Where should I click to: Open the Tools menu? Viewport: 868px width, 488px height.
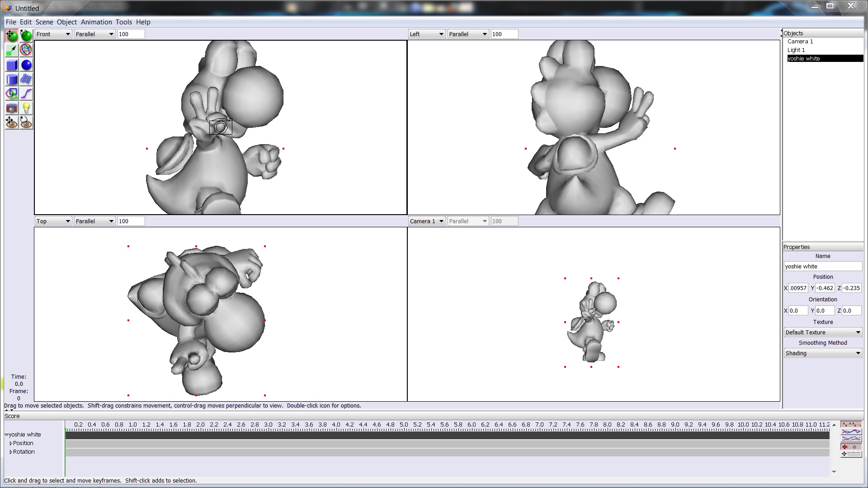pyautogui.click(x=124, y=22)
